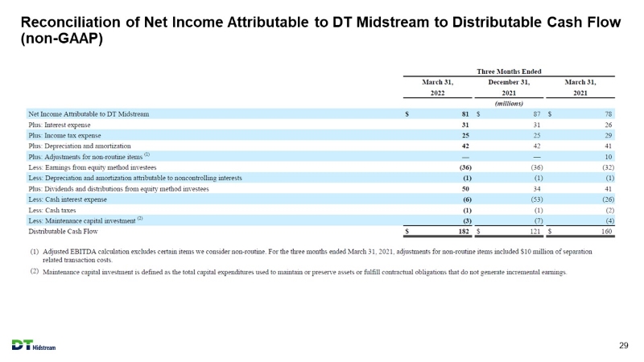This screenshot has width=644, height=362.
Task: Click Distributable Cash Flow total 160
Action: (x=607, y=232)
